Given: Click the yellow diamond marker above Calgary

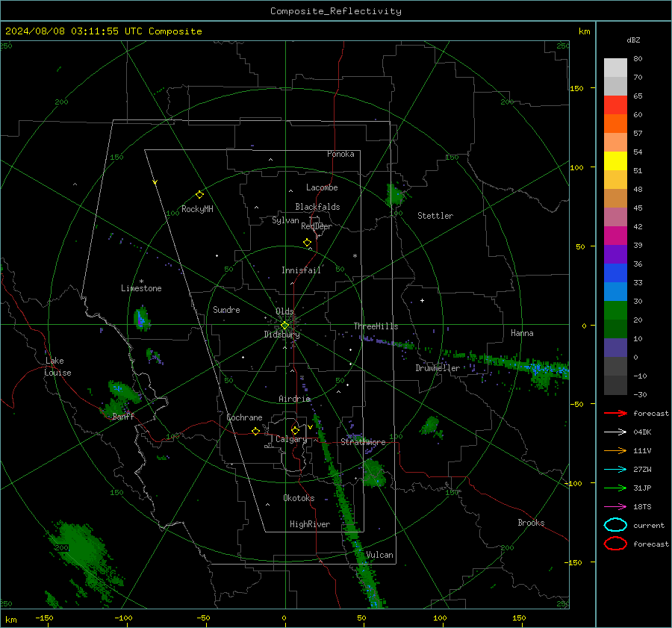Looking at the screenshot, I should (295, 430).
